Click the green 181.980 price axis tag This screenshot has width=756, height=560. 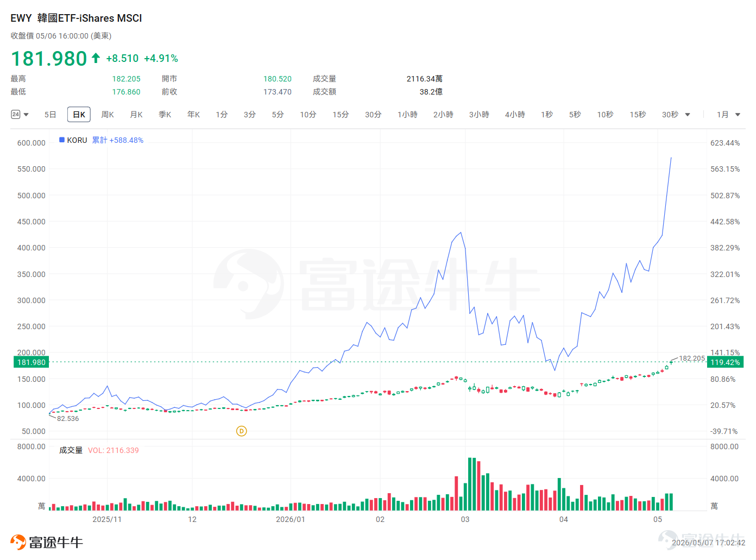[31, 362]
